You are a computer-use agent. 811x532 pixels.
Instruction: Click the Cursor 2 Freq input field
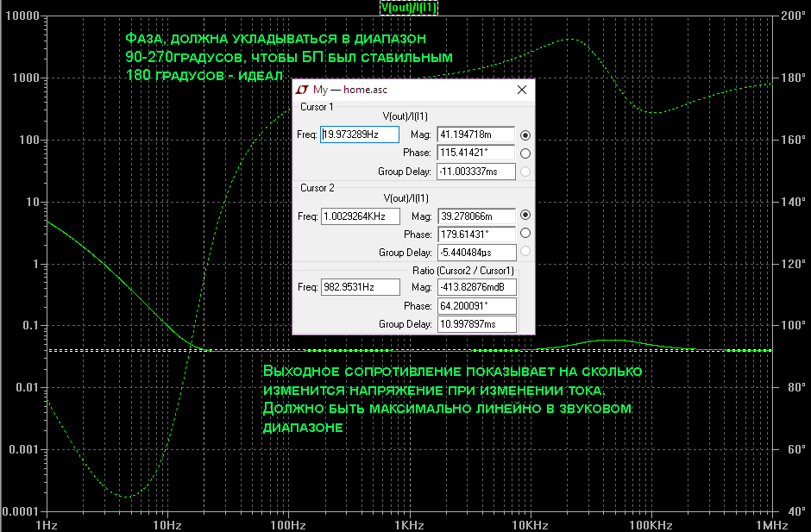point(360,216)
